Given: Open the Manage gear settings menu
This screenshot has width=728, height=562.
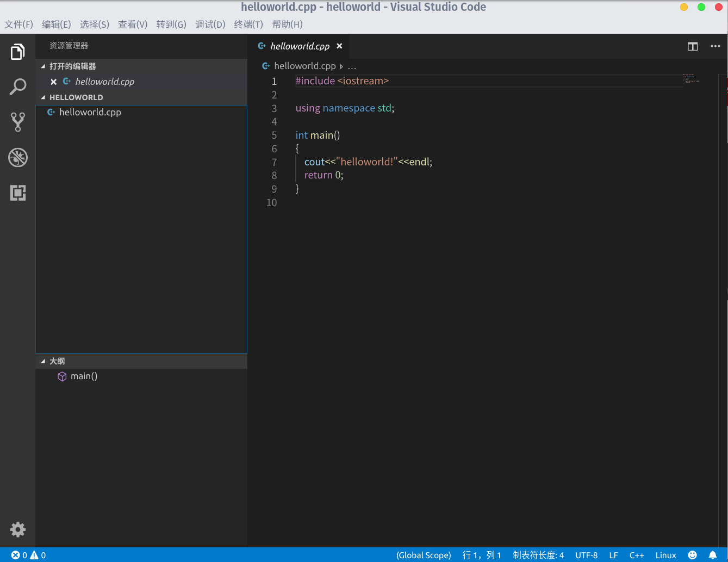Looking at the screenshot, I should pos(17,529).
